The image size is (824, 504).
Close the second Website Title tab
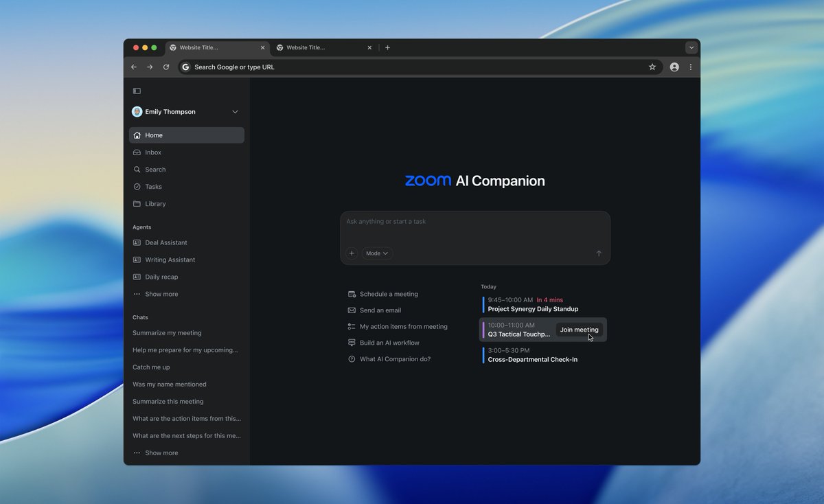369,48
